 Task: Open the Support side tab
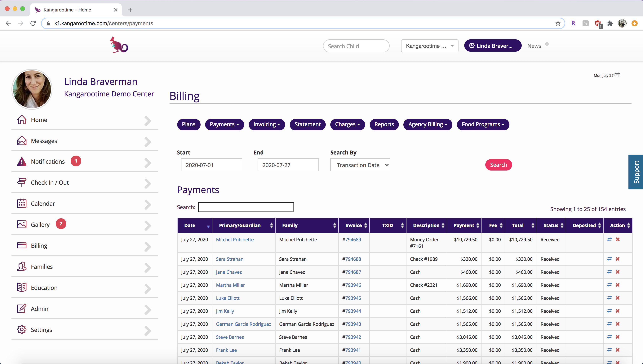click(636, 172)
